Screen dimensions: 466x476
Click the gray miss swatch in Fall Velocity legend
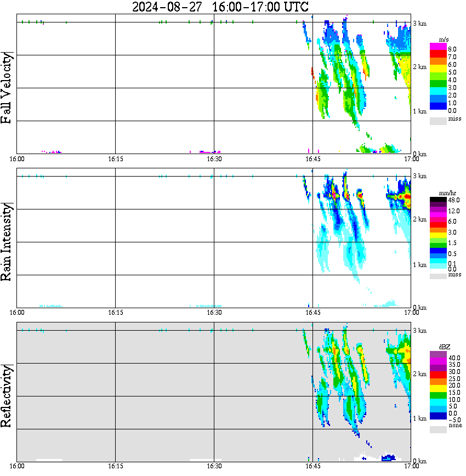438,121
